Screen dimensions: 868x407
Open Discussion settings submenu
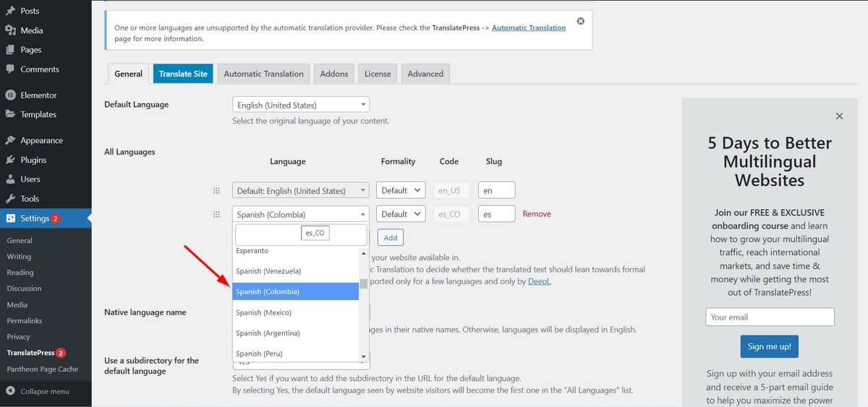click(x=24, y=288)
